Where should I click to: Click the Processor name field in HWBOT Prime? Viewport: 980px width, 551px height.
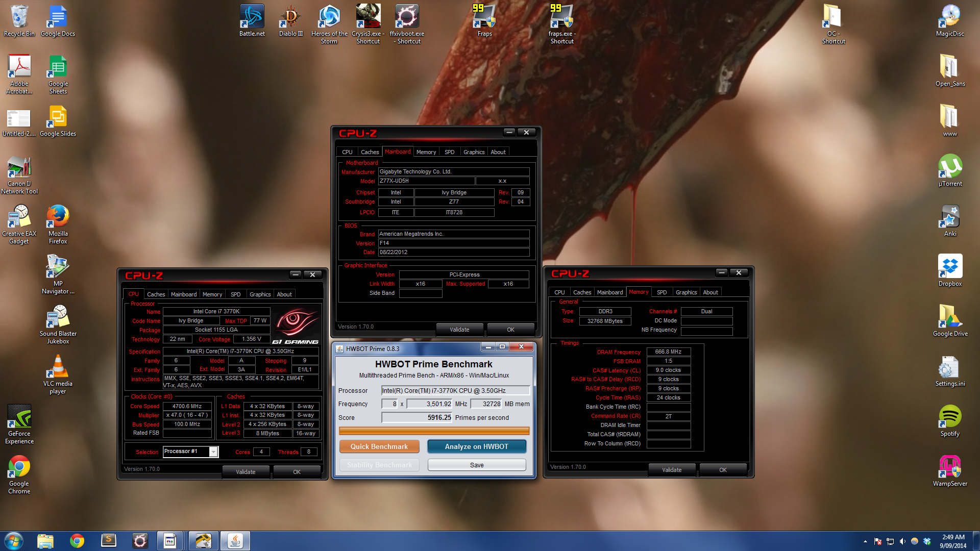455,390
